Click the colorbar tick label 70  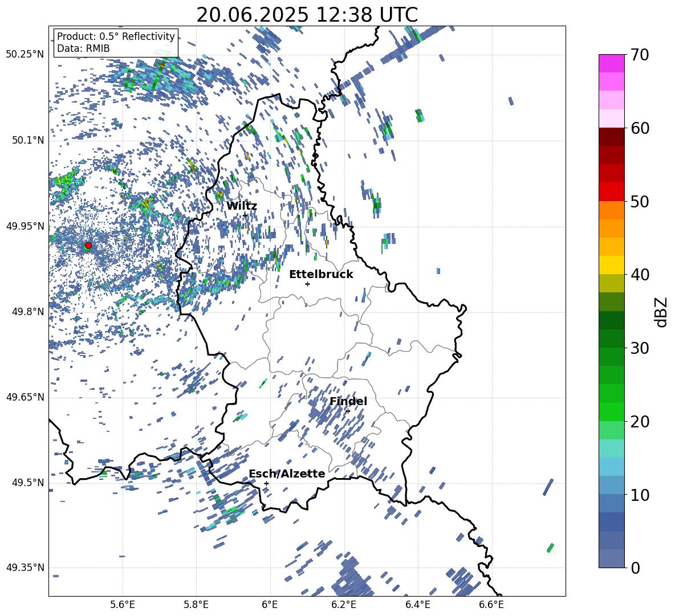(640, 55)
